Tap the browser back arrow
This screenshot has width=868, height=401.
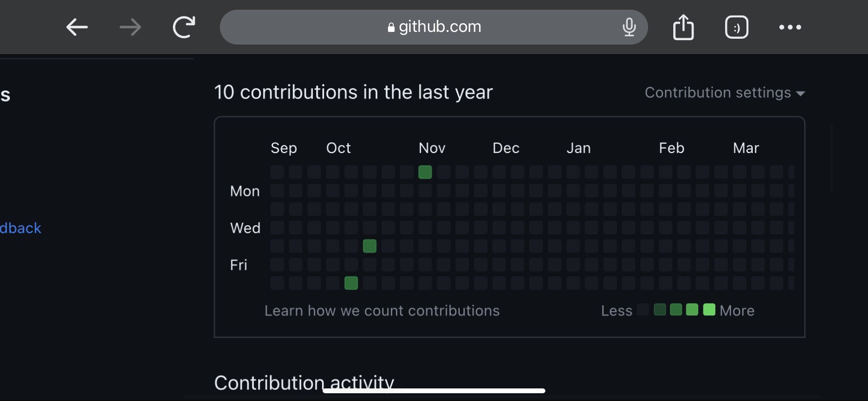pos(77,27)
